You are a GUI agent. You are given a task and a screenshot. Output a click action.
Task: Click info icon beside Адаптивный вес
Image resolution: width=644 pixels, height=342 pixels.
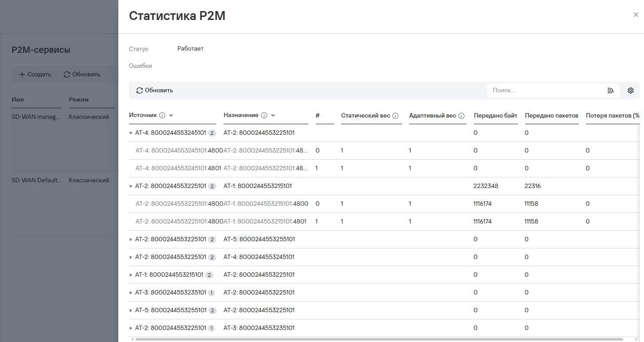[x=461, y=116]
